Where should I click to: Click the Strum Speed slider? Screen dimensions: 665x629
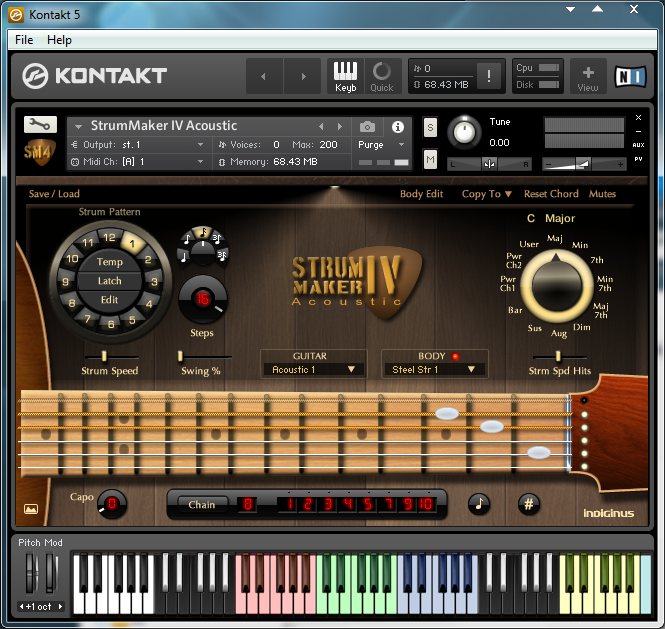click(105, 356)
